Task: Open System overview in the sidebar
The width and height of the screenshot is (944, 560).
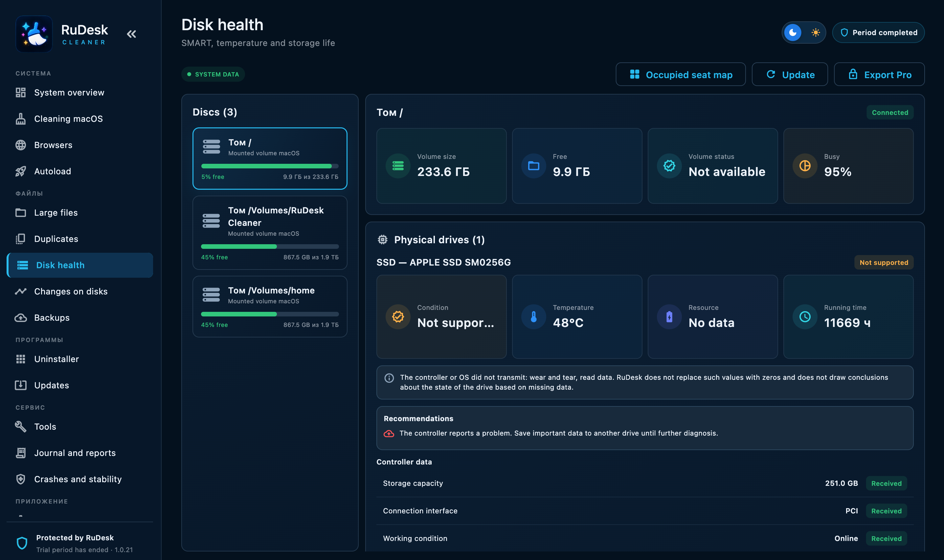Action: pos(80,93)
